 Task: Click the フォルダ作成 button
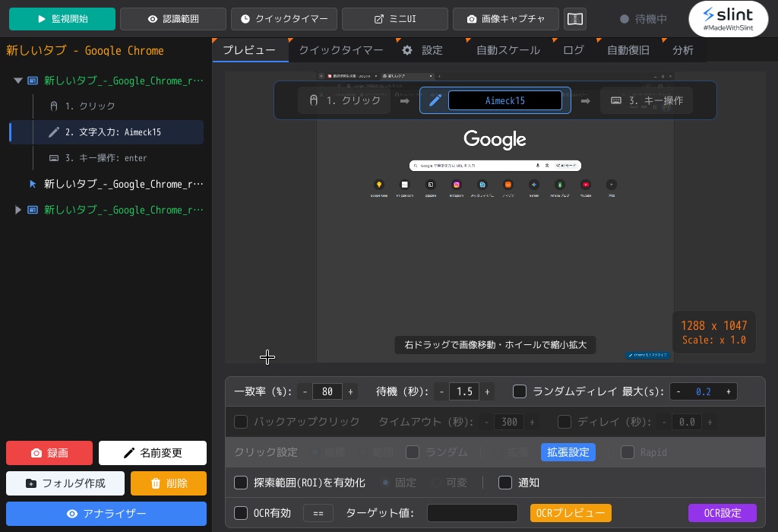65,483
